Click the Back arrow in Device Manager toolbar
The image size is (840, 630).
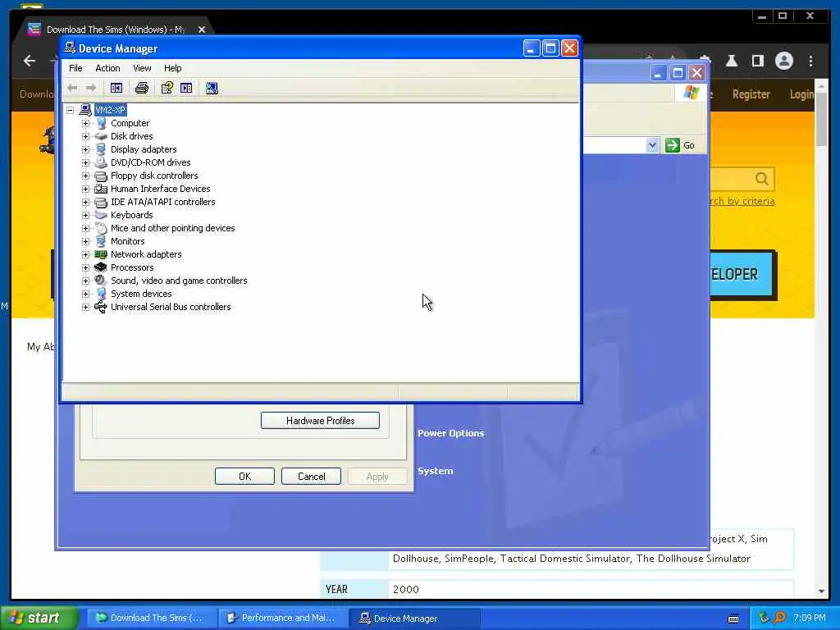(x=72, y=88)
